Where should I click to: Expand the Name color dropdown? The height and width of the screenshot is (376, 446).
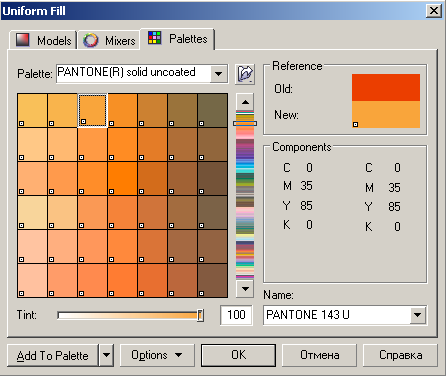418,315
